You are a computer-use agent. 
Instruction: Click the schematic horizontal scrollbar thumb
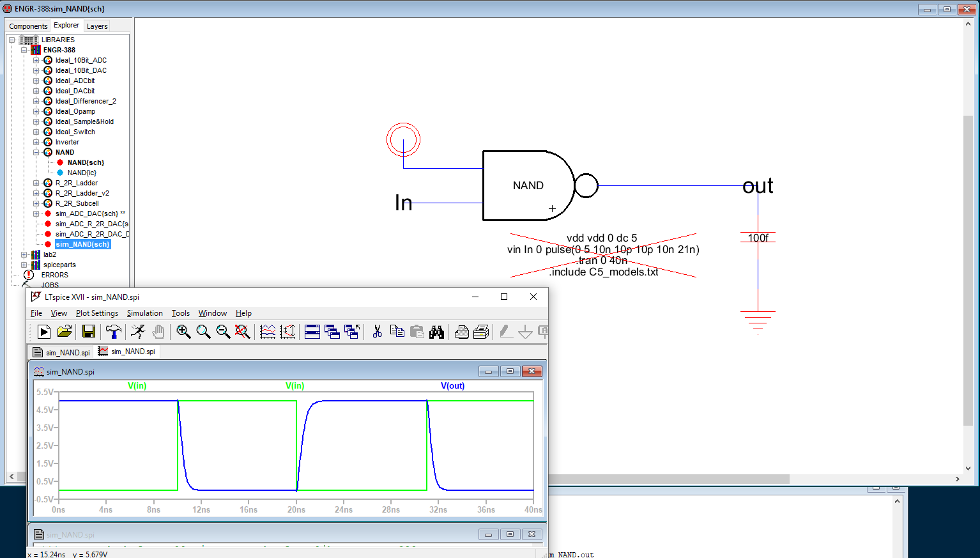669,479
